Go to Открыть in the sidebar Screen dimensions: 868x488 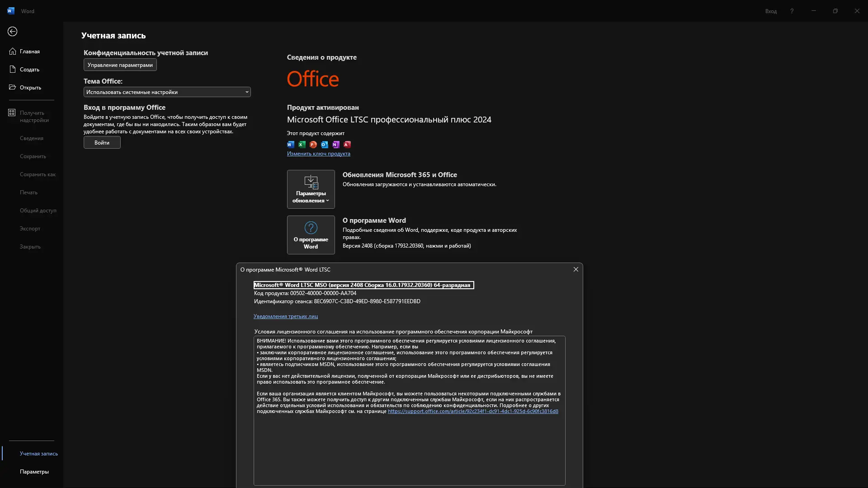[30, 88]
